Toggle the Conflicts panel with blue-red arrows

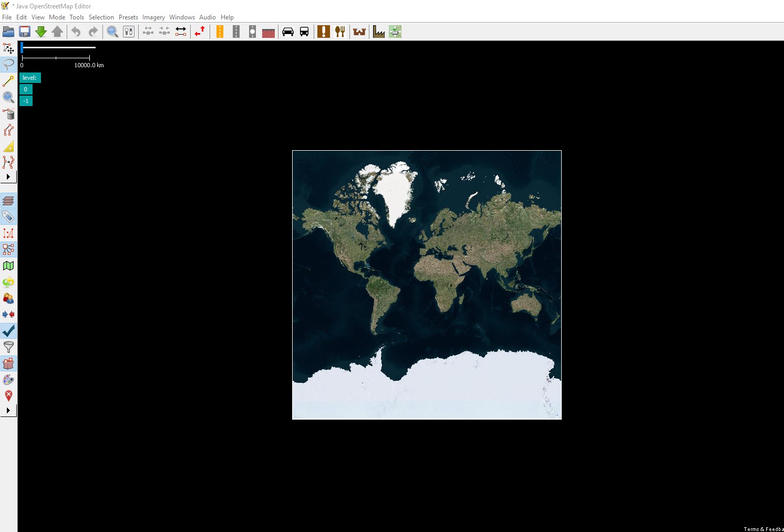tap(8, 315)
